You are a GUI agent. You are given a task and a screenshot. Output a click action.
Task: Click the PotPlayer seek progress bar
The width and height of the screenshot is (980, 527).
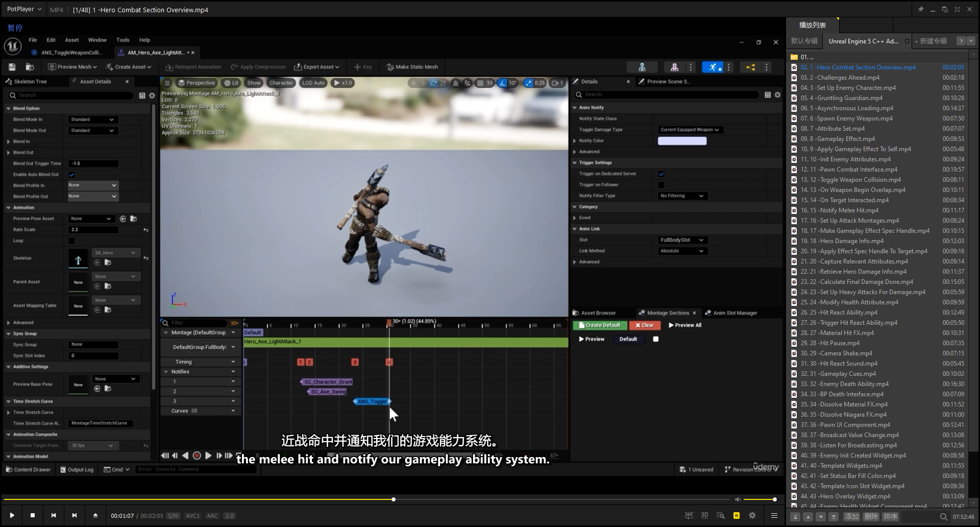[x=366, y=499]
